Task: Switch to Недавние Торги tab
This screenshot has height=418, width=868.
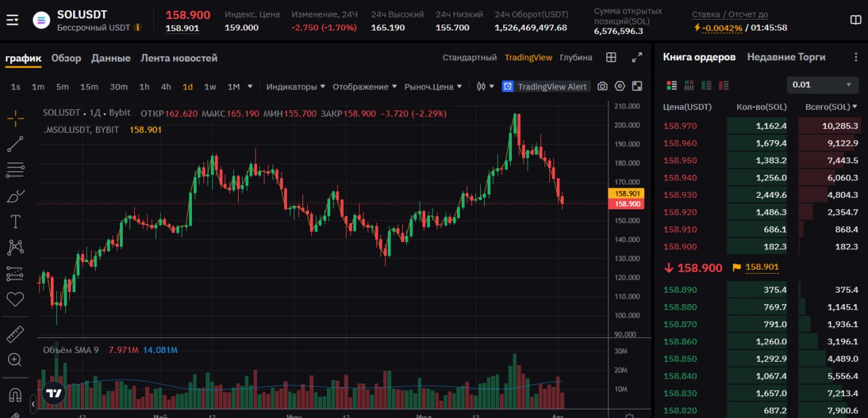Action: point(785,57)
